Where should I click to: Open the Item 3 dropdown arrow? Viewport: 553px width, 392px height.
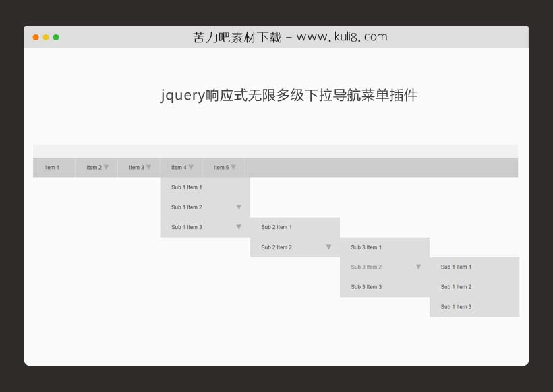point(148,167)
